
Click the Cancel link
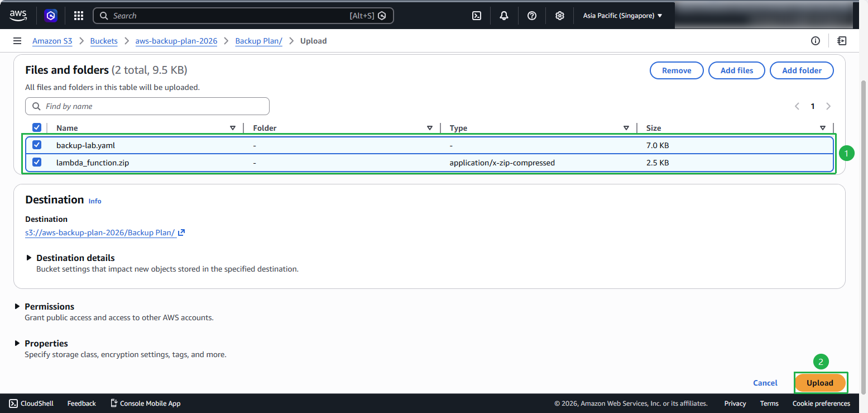click(765, 383)
